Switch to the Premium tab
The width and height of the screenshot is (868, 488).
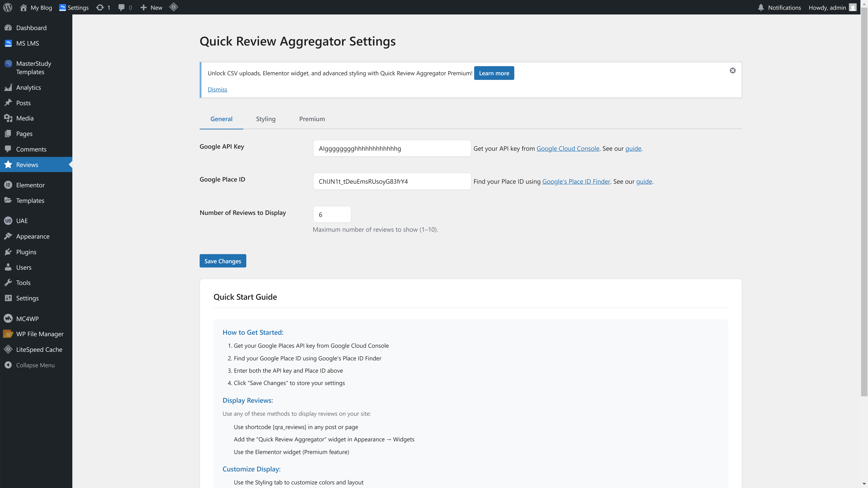(x=312, y=119)
